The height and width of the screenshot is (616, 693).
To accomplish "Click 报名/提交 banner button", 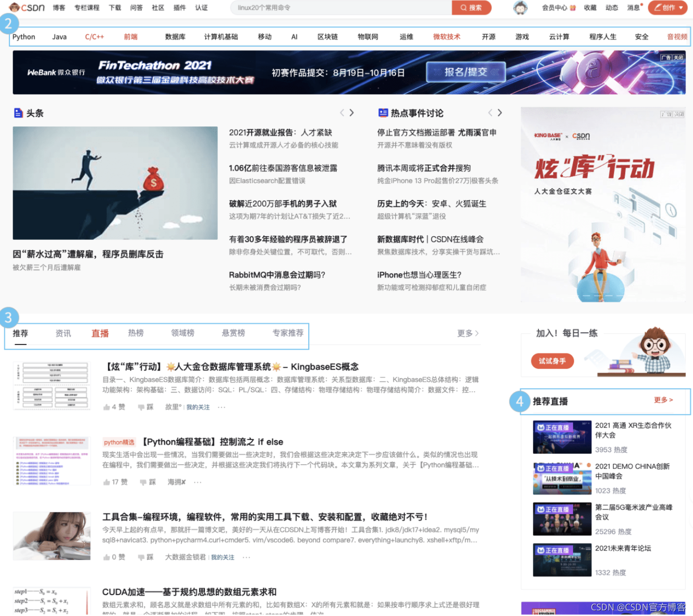I will tap(466, 72).
